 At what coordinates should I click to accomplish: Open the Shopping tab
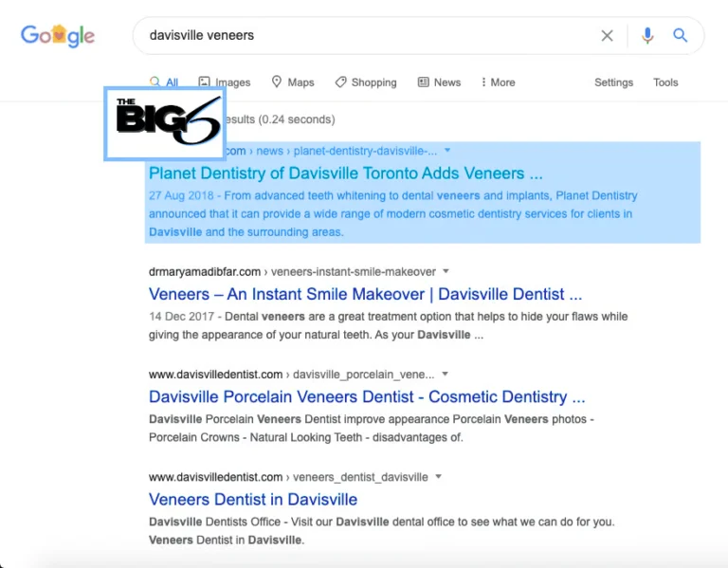click(x=366, y=82)
